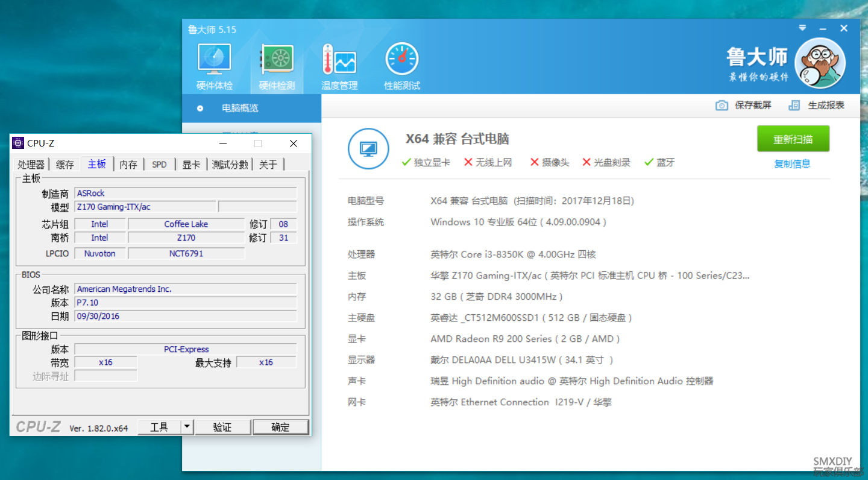Image resolution: width=868 pixels, height=480 pixels.
Task: Click the manufacturer field showing ASRock
Action: coord(186,193)
